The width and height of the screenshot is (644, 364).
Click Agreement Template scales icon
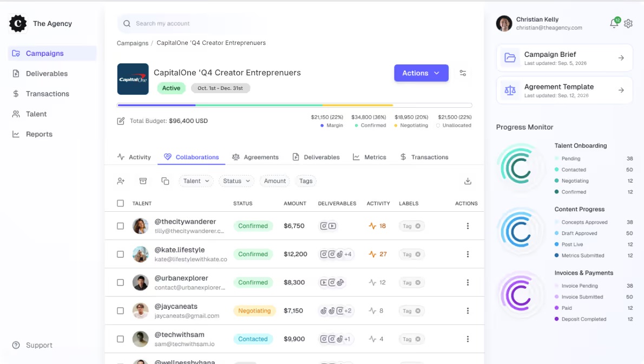(510, 90)
